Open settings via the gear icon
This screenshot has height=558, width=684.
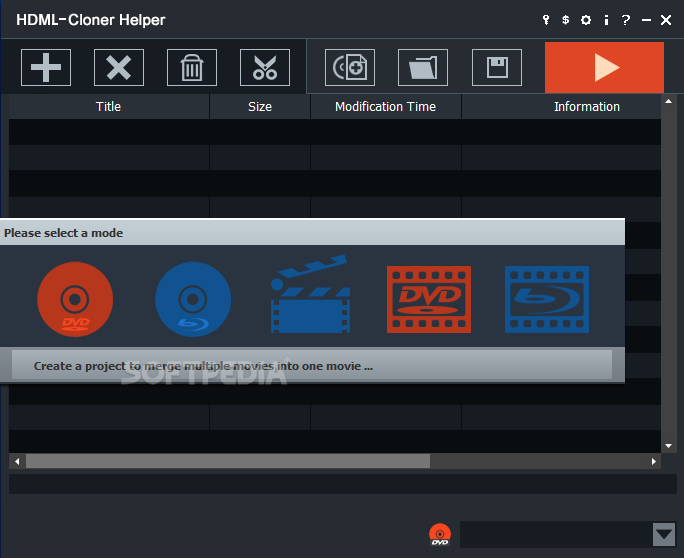(586, 20)
